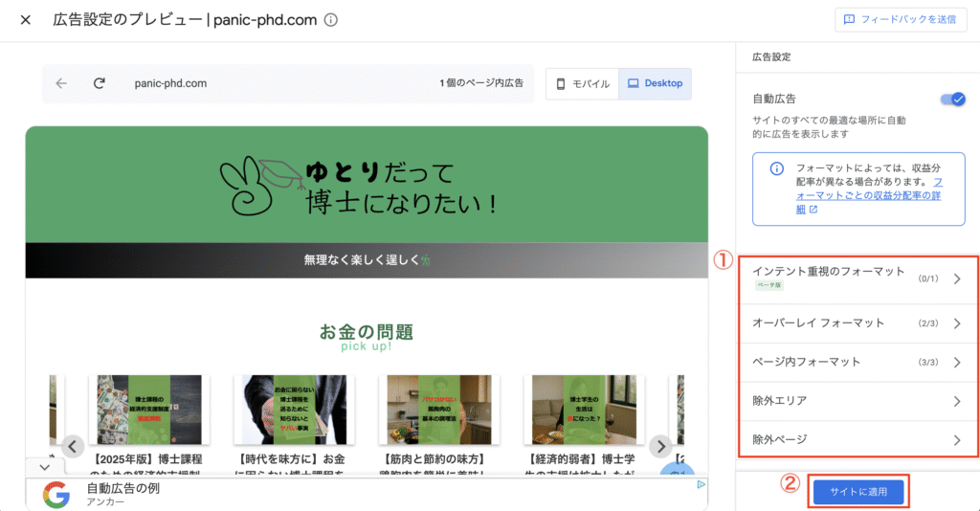Go back with the preview back arrow
This screenshot has width=980, height=511.
61,83
